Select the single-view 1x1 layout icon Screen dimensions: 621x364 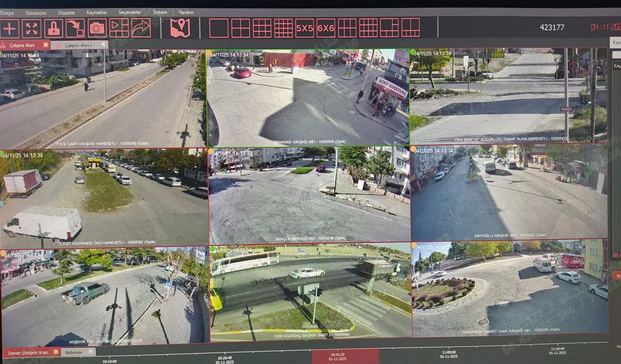pos(219,28)
